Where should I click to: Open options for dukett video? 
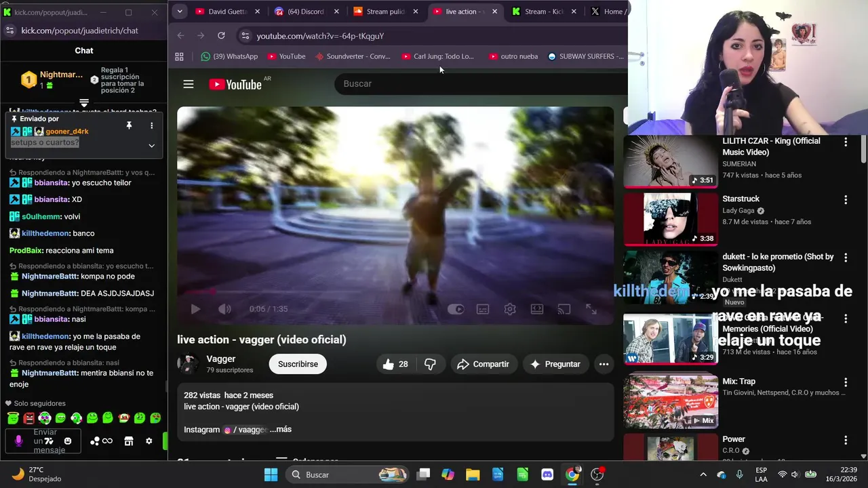pyautogui.click(x=846, y=258)
